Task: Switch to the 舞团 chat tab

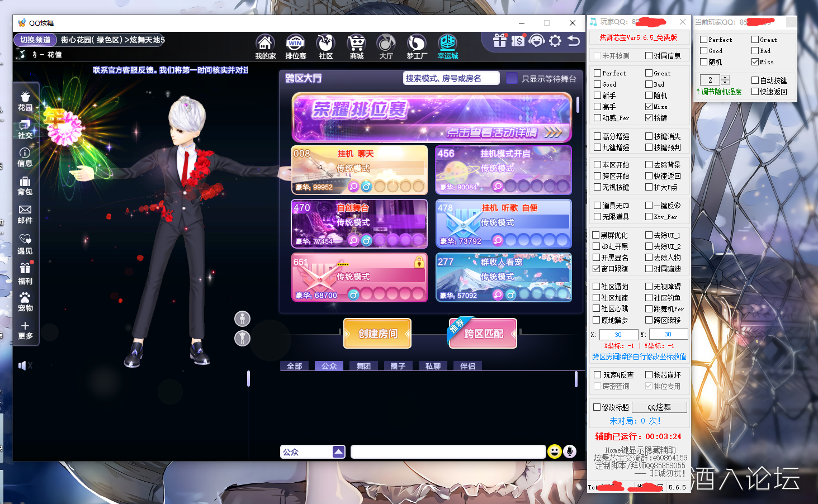Action: coord(363,366)
